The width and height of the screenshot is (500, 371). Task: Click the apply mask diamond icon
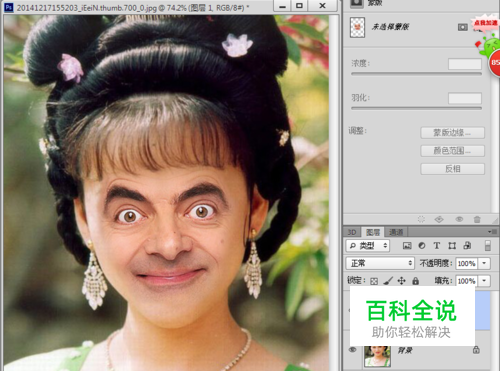pos(439,219)
